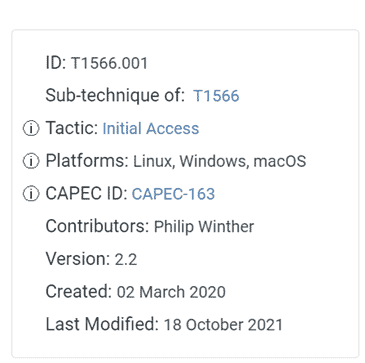This screenshot has width=365, height=363.
Task: Click created date 02 March 2020
Action: pos(171,292)
